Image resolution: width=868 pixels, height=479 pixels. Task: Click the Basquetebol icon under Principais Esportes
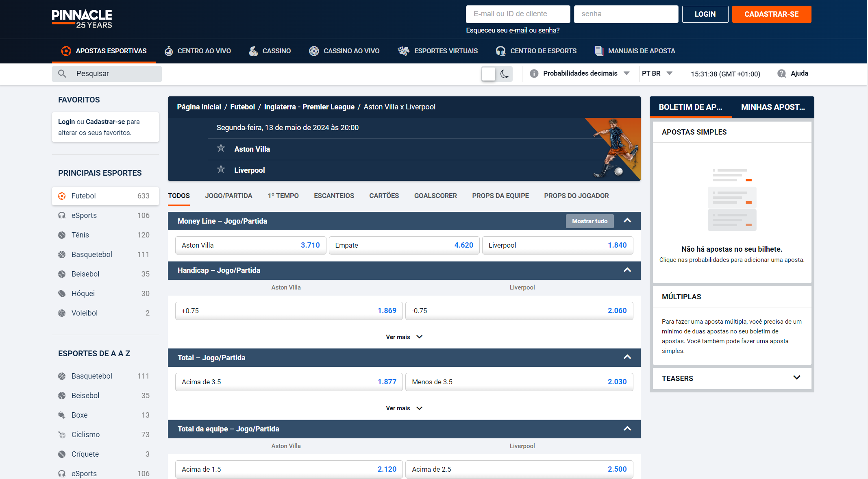click(x=62, y=255)
